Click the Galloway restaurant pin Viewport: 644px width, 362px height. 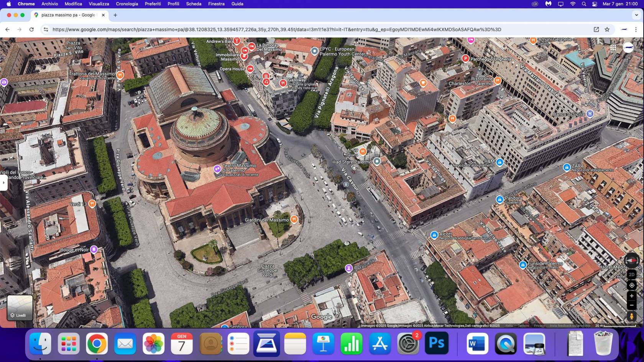(x=283, y=83)
